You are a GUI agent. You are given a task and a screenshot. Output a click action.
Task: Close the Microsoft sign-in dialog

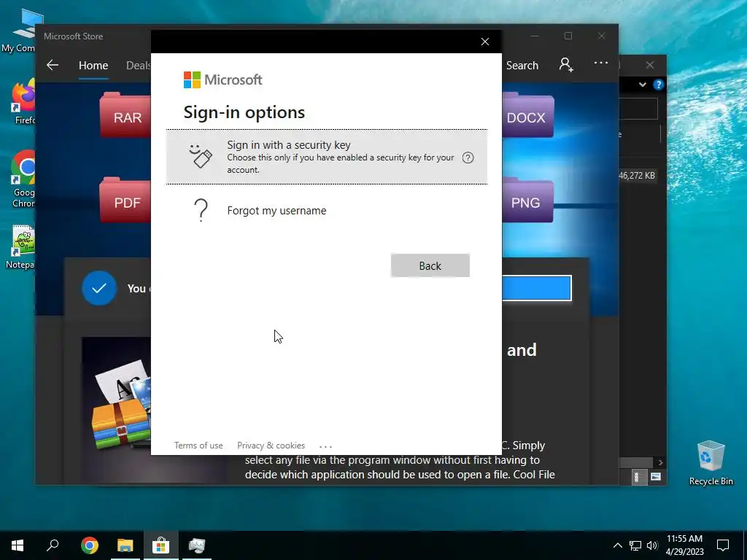coord(485,42)
